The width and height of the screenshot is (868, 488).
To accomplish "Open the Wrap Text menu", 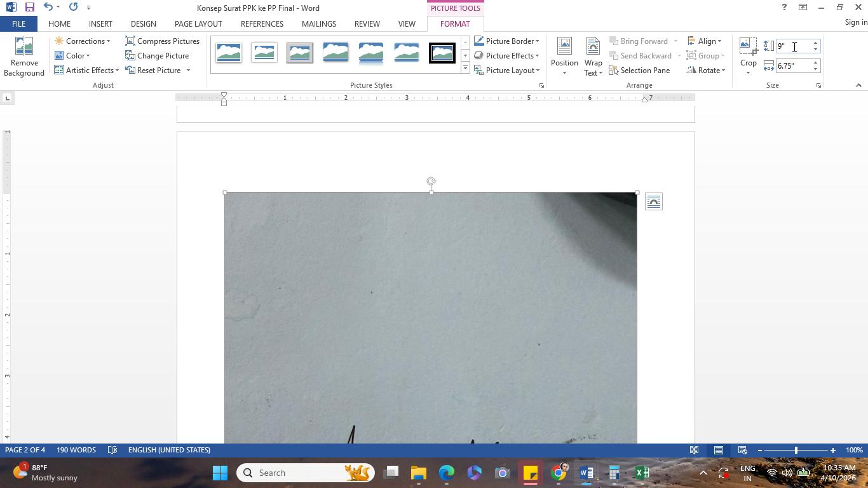I will coord(593,57).
